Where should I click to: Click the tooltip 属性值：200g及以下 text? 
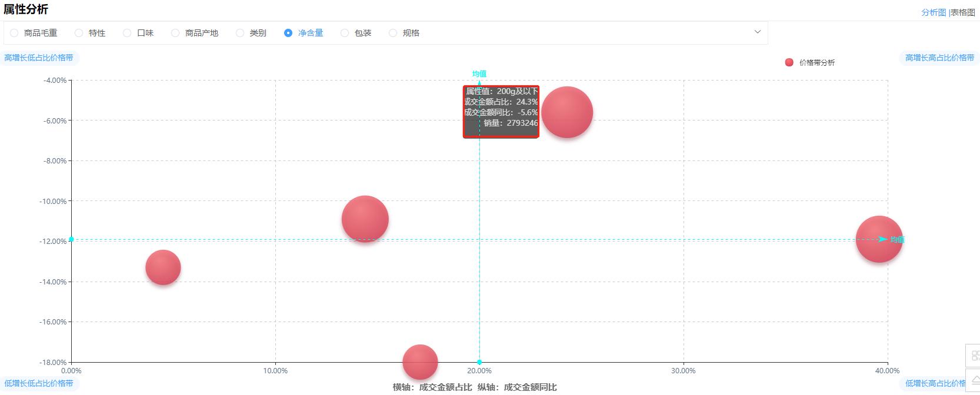point(502,91)
